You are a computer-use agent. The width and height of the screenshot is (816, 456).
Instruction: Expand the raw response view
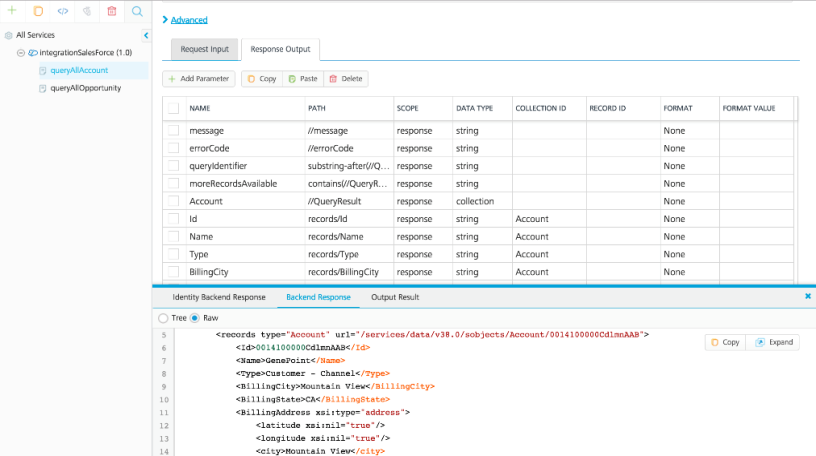(x=773, y=342)
